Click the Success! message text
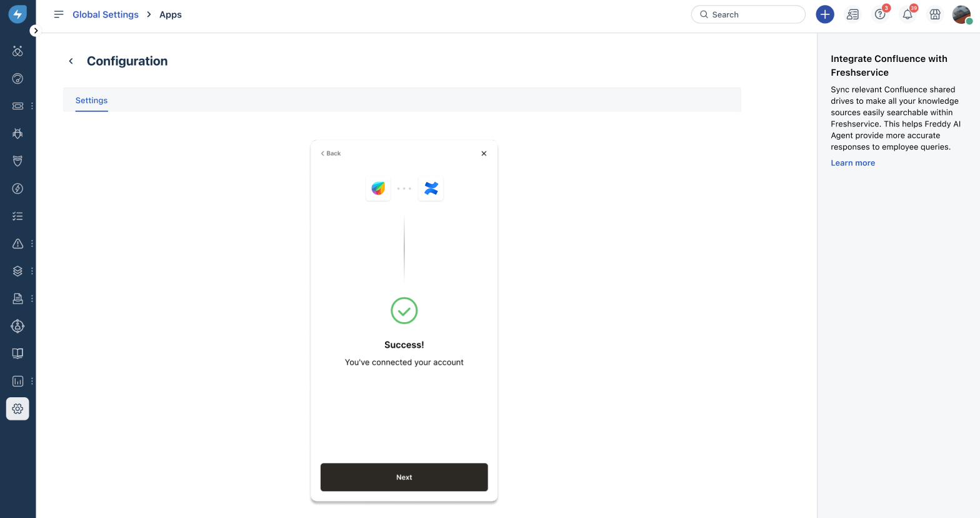Screen dimensions: 980x518 point(404,345)
